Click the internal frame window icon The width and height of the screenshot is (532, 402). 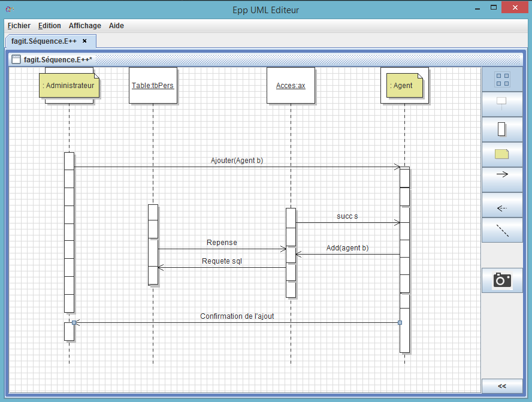click(16, 60)
